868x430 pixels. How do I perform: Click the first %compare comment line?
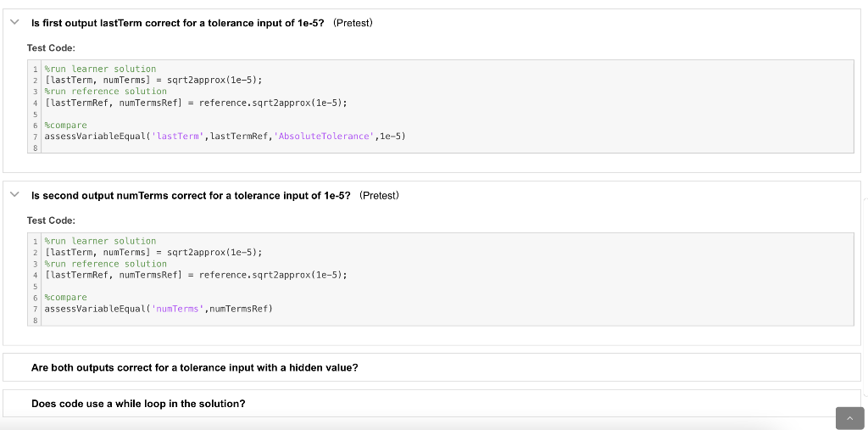pyautogui.click(x=66, y=126)
